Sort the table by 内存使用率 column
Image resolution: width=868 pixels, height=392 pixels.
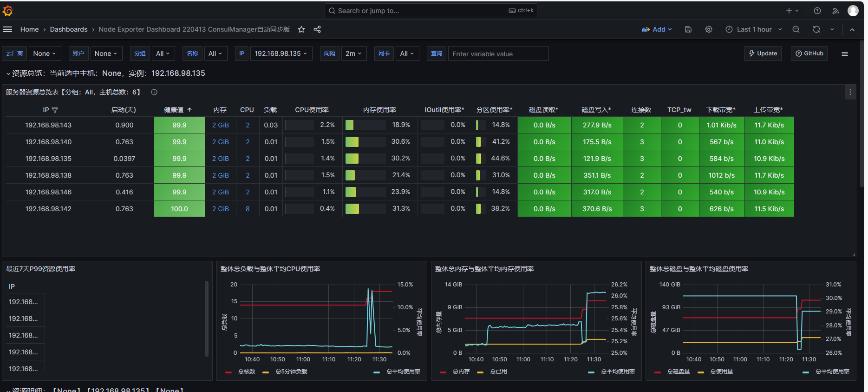379,110
